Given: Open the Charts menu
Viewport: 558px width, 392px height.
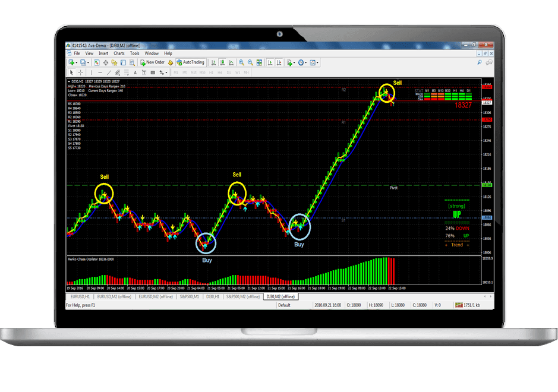Looking at the screenshot, I should [119, 53].
